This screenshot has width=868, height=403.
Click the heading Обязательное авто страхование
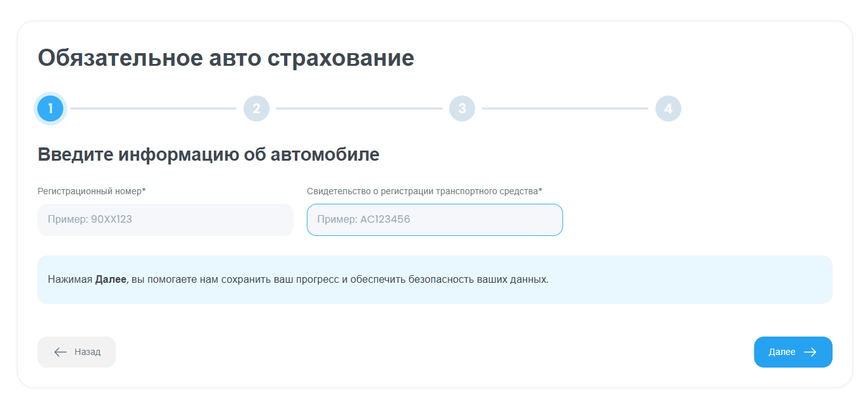[x=226, y=58]
